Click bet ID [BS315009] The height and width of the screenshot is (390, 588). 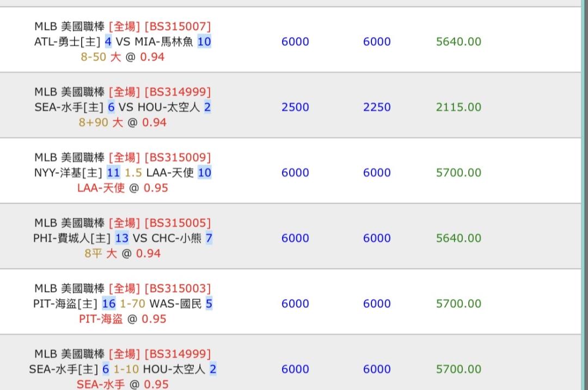(177, 157)
